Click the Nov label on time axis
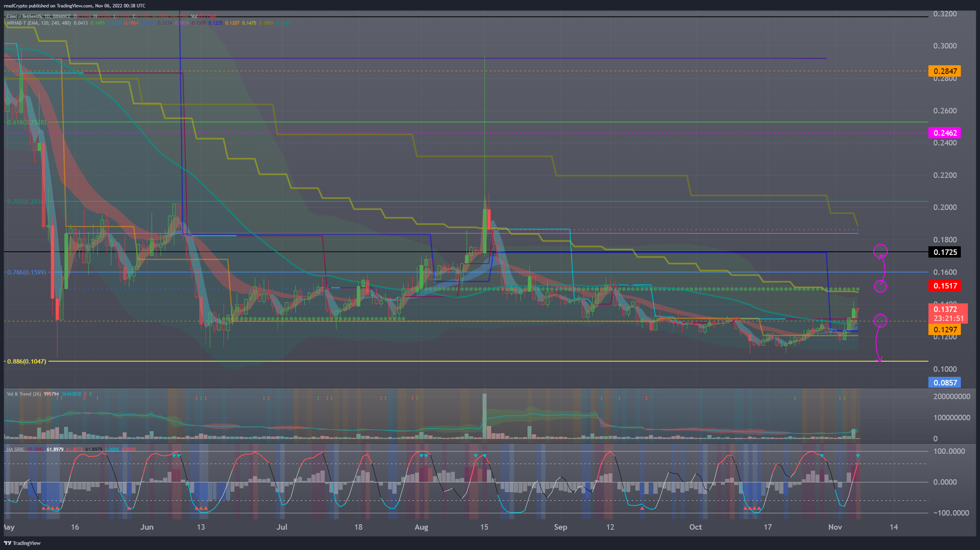Image resolution: width=980 pixels, height=550 pixels. pyautogui.click(x=835, y=527)
